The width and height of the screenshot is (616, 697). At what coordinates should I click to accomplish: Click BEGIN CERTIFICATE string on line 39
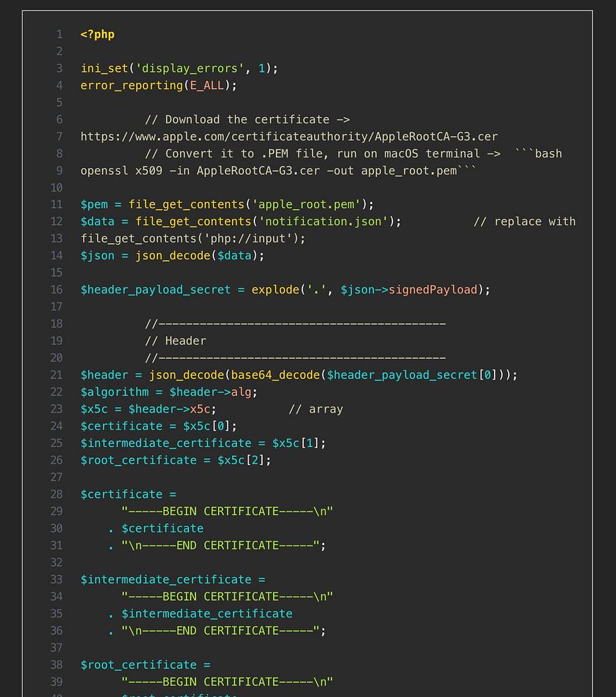click(227, 682)
